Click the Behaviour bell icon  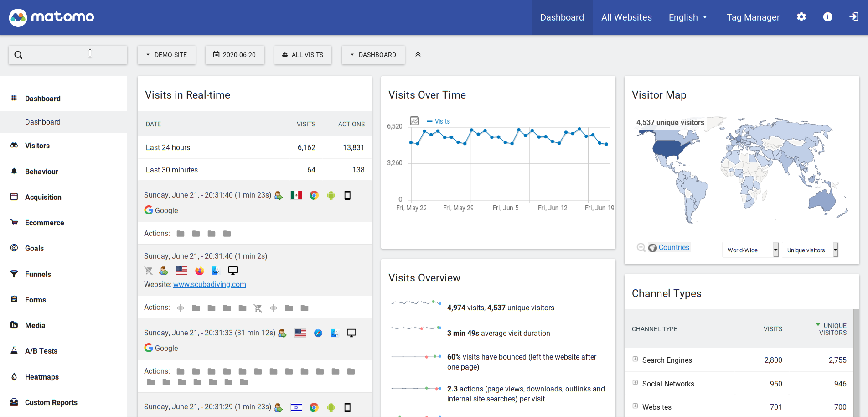coord(14,171)
